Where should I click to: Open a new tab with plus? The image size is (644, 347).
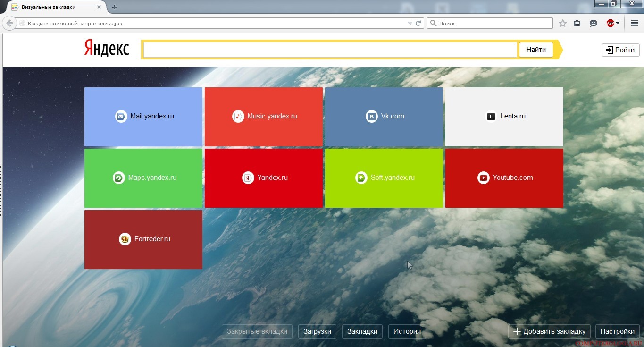click(x=115, y=7)
